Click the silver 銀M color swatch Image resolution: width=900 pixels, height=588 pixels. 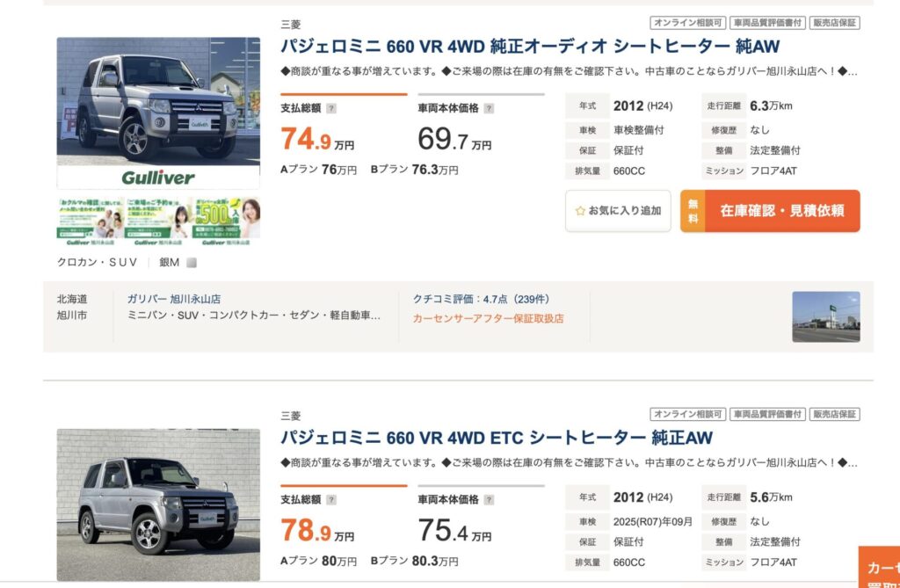coord(192,263)
